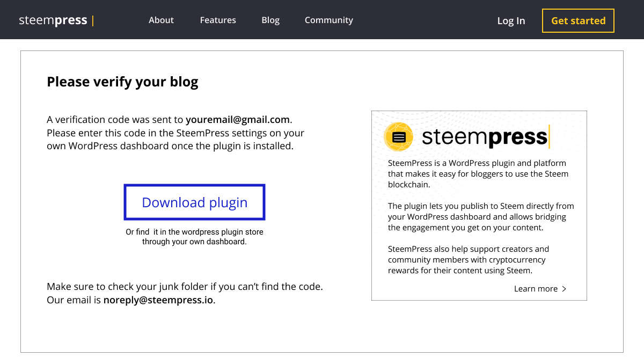Open the Blog navigation link

click(270, 20)
